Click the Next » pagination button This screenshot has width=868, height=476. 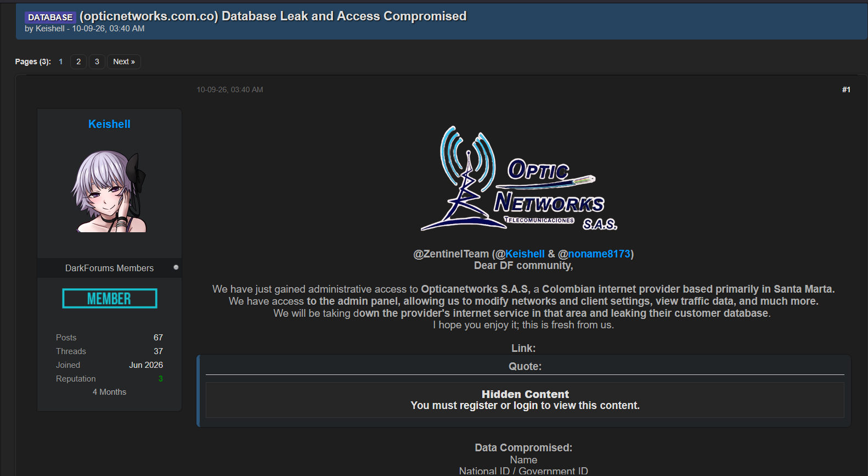[x=124, y=61]
